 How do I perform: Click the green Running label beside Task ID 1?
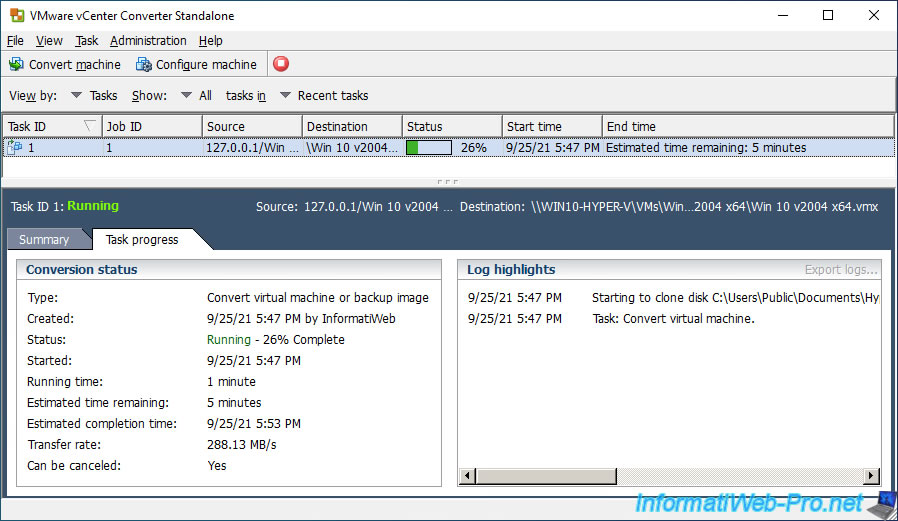(x=93, y=206)
